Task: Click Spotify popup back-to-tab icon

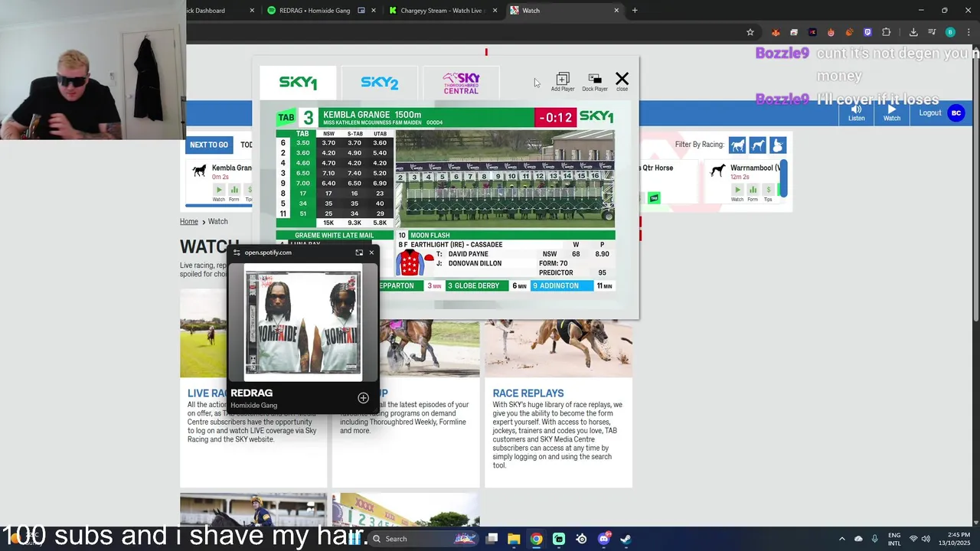Action: (x=359, y=253)
